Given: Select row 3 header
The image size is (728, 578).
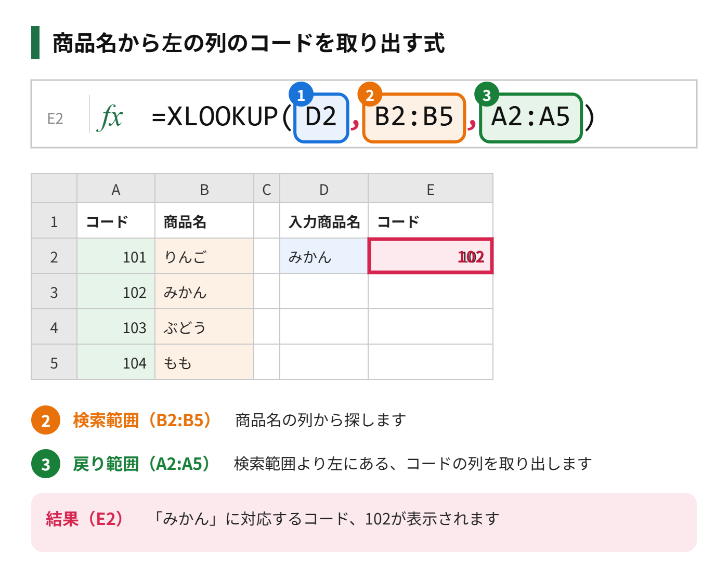Looking at the screenshot, I should point(54,292).
